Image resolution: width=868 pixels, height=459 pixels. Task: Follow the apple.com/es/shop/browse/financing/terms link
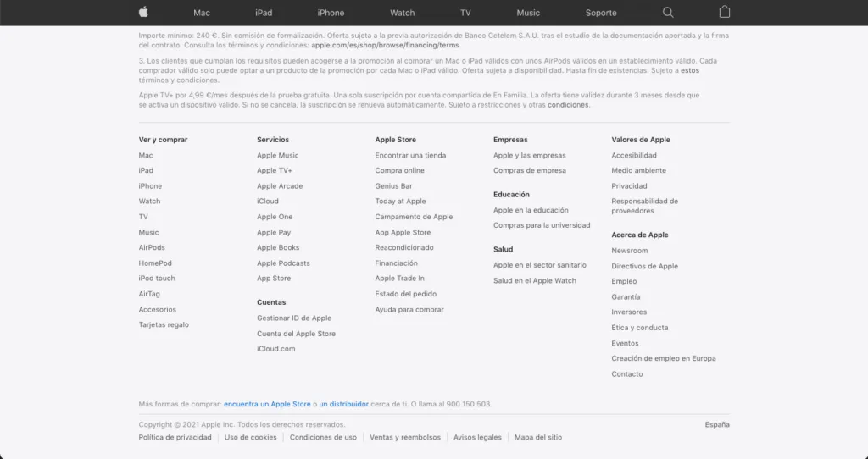(x=385, y=46)
